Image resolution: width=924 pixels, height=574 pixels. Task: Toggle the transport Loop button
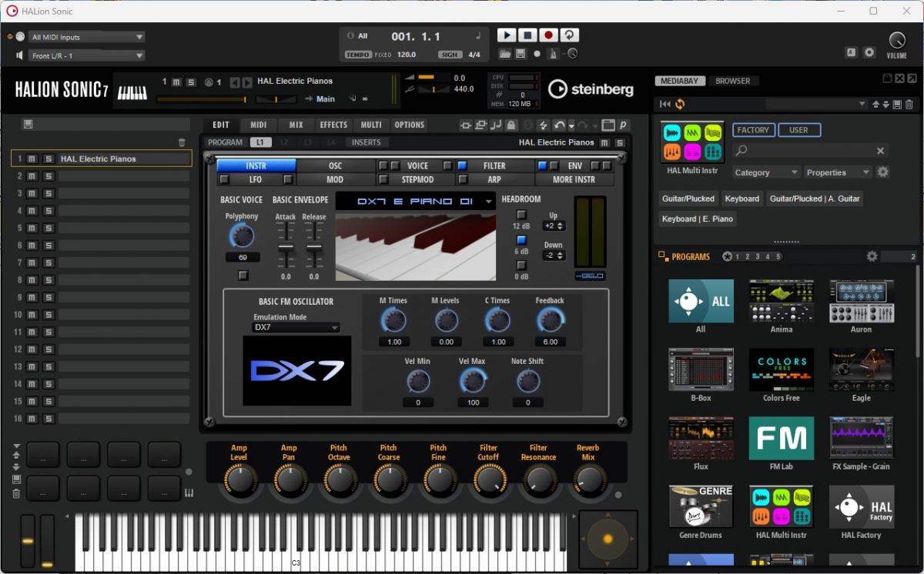coord(569,35)
